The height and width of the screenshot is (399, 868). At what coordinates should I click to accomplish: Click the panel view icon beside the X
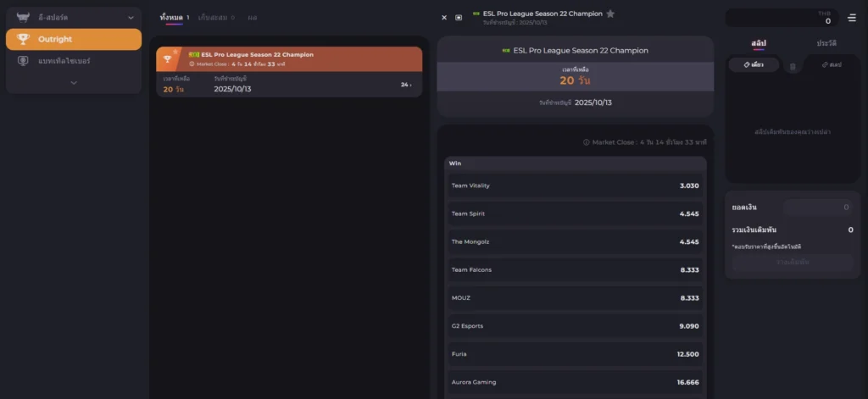pyautogui.click(x=459, y=17)
